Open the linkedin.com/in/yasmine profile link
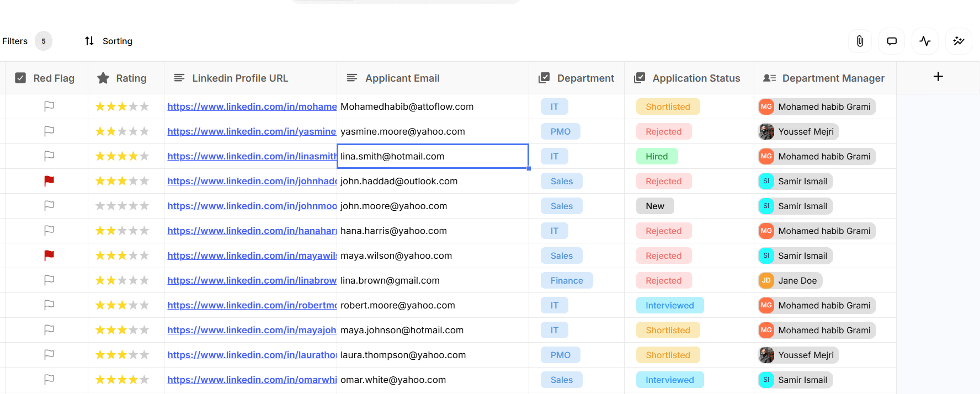Viewport: 980px width, 394px height. pos(252,131)
